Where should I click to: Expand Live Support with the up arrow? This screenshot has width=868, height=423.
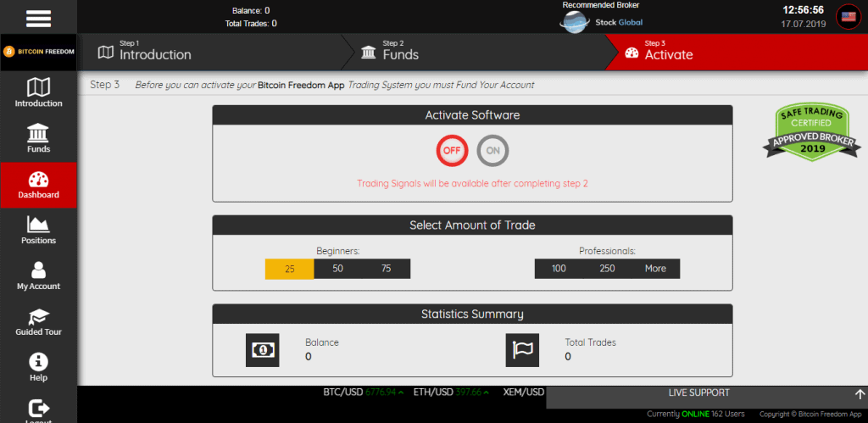[x=860, y=394]
